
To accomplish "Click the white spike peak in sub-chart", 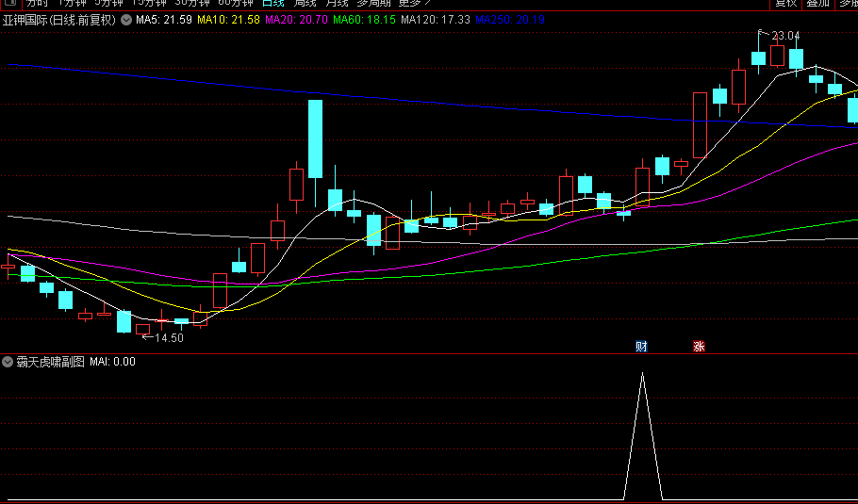I will click(x=642, y=374).
